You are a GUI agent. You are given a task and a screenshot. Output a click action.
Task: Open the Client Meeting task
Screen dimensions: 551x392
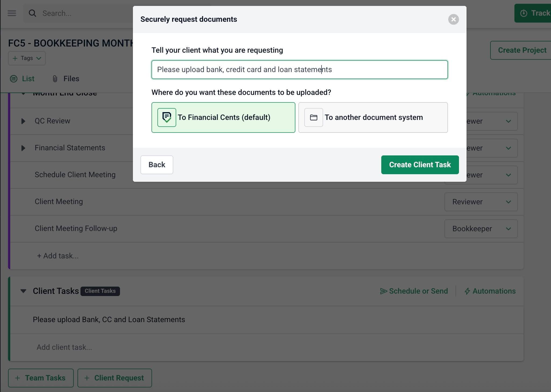[x=59, y=202]
